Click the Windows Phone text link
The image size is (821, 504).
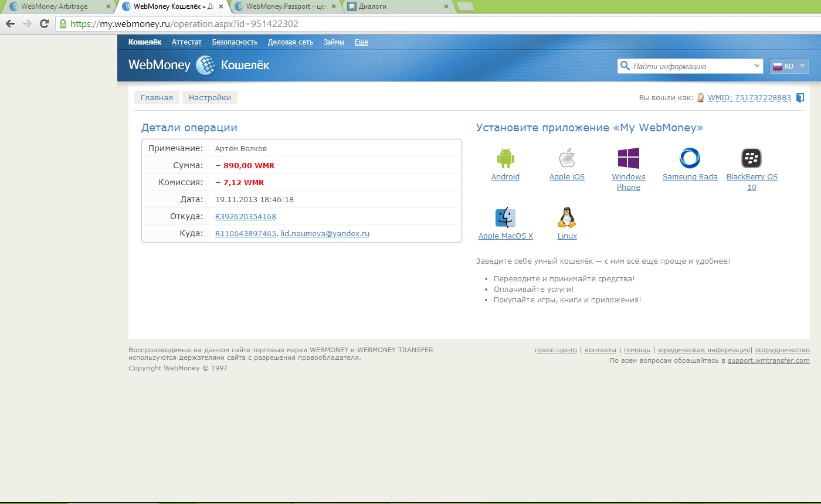629,182
